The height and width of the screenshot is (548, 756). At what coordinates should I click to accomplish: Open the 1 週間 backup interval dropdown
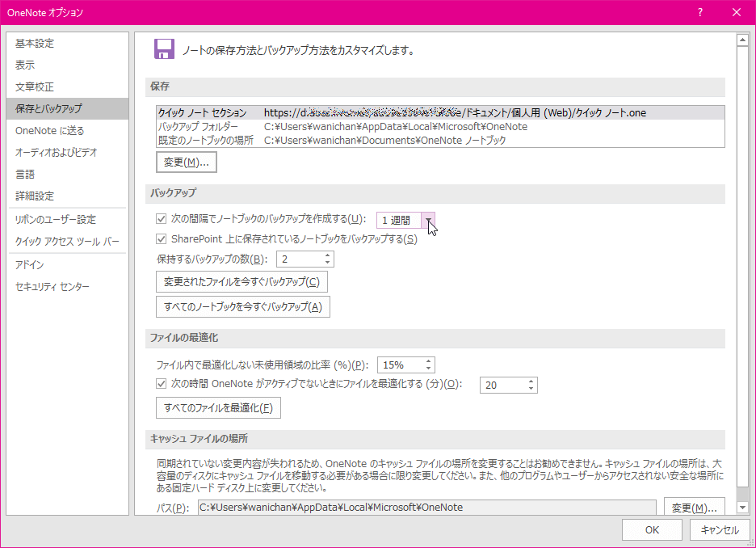coord(428,220)
